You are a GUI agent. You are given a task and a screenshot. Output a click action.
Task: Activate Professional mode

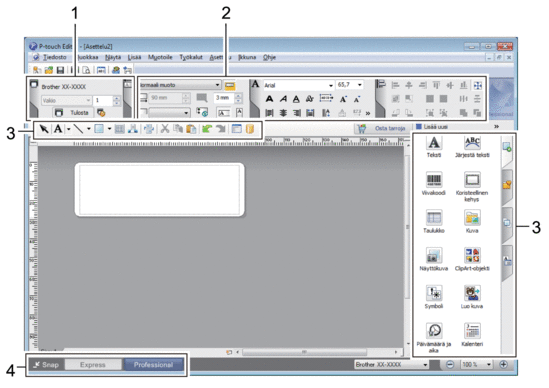(153, 365)
